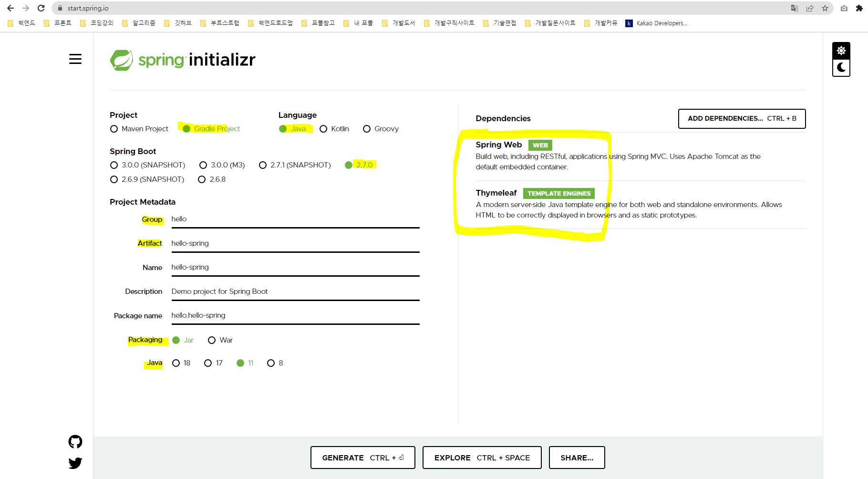
Task: Click the address bar lock icon
Action: pyautogui.click(x=60, y=8)
